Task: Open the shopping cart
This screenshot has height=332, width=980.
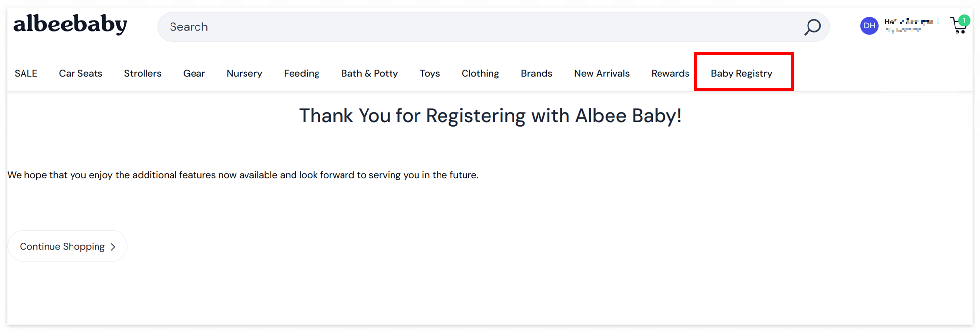Action: click(957, 27)
